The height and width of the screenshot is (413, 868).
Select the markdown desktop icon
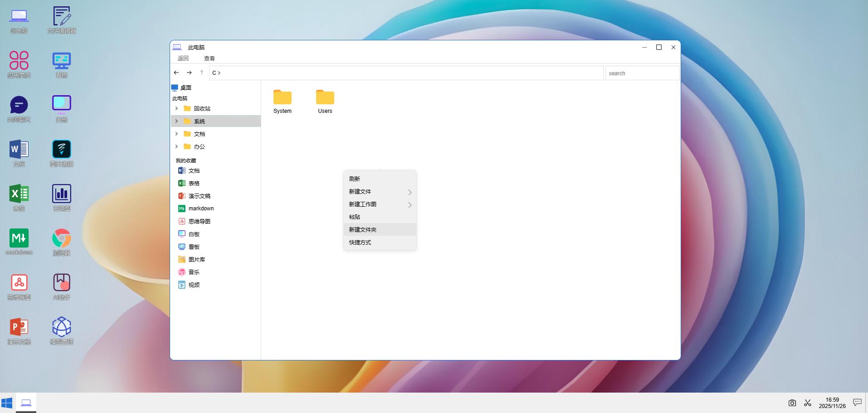pyautogui.click(x=19, y=242)
